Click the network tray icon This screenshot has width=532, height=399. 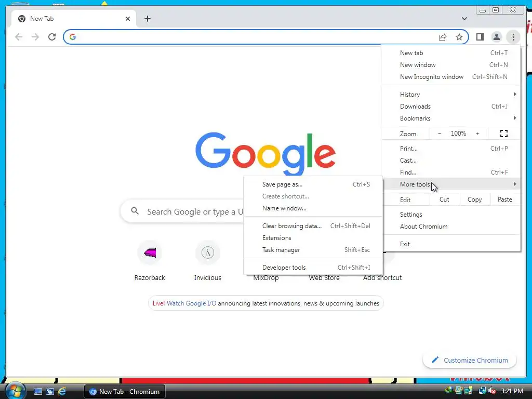(482, 391)
